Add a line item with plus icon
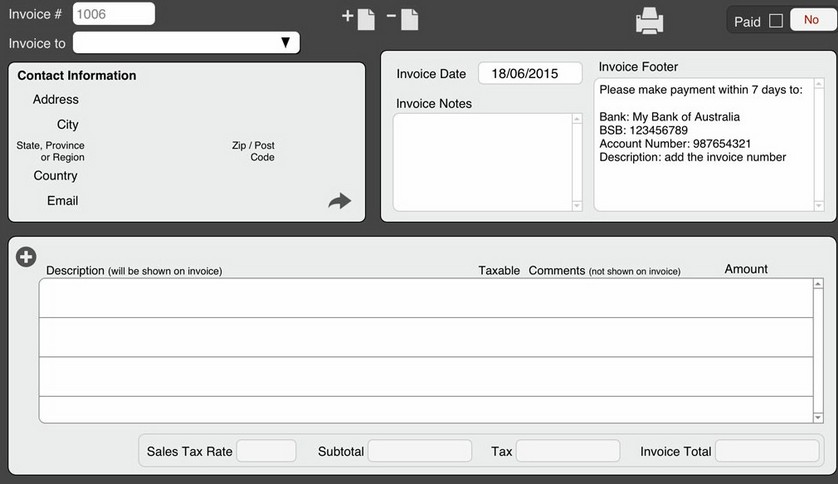This screenshot has height=484, width=838. [26, 257]
